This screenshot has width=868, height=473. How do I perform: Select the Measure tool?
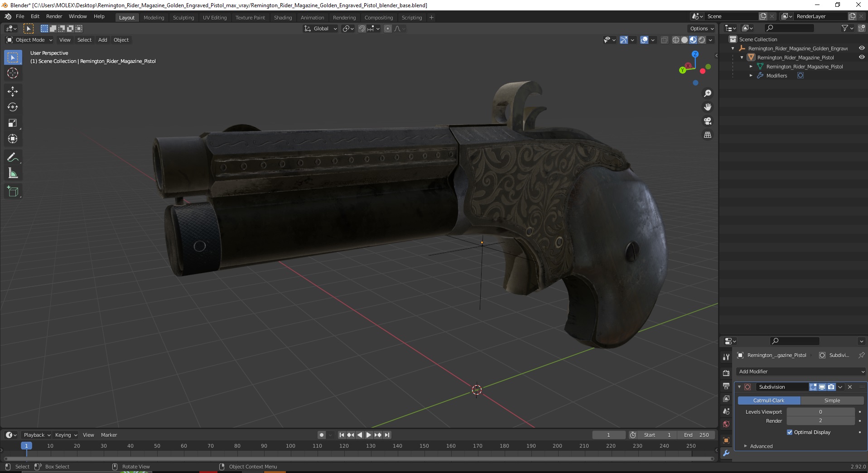pyautogui.click(x=13, y=173)
